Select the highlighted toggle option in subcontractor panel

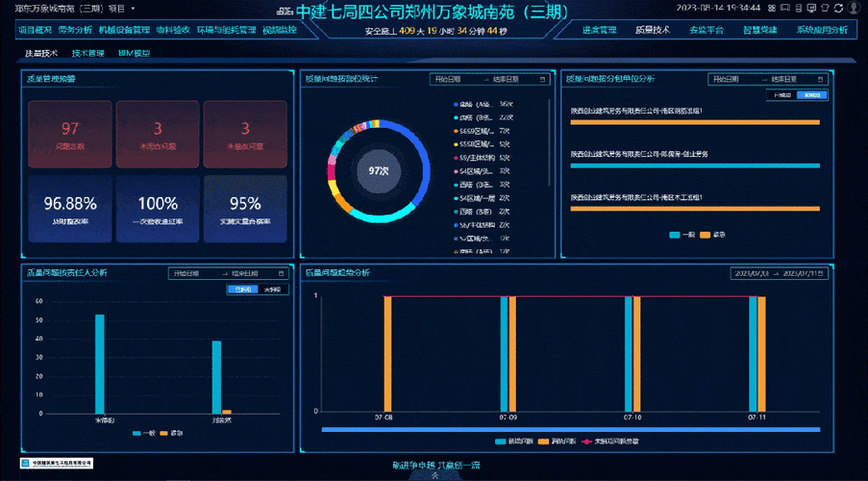[812, 95]
